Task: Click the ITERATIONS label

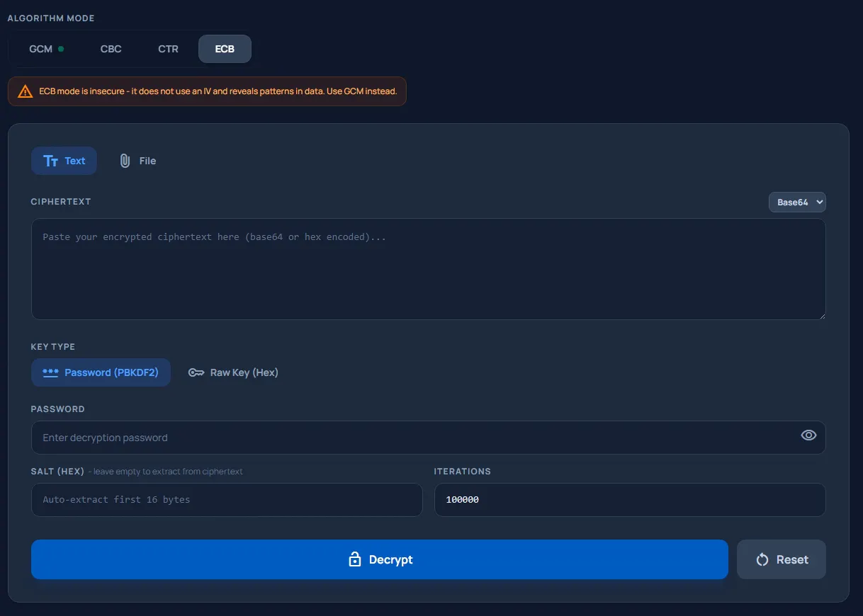Action: (x=463, y=472)
